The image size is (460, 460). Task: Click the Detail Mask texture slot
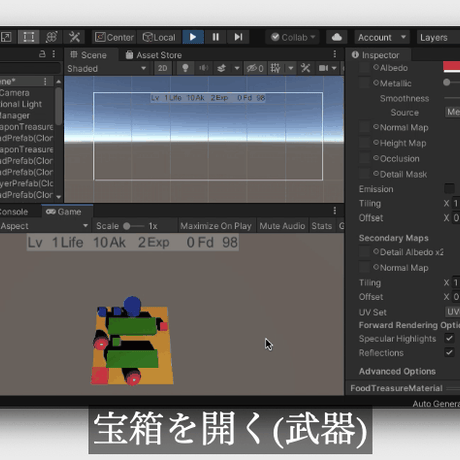tap(365, 174)
